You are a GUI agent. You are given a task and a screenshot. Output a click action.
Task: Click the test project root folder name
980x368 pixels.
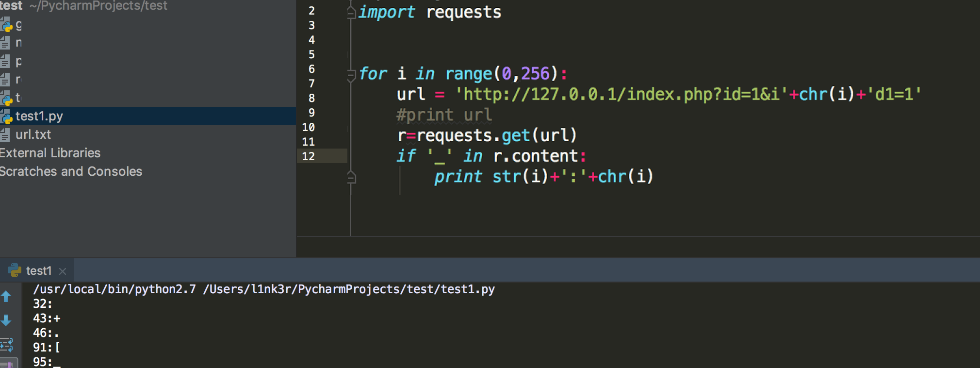pyautogui.click(x=11, y=6)
